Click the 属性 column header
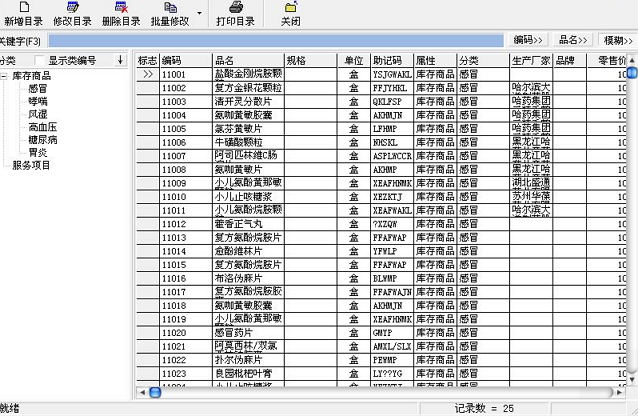Screen dimensions: 638x416 click(x=435, y=61)
